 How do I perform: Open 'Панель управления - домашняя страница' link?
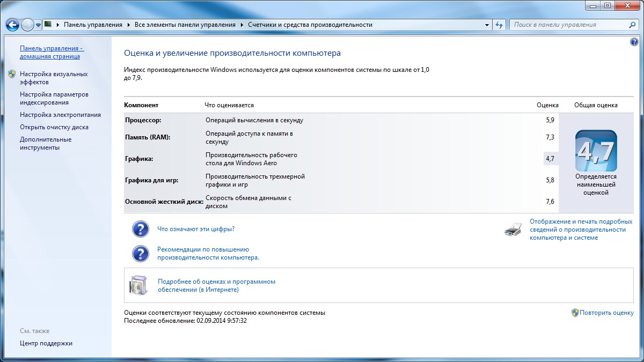[x=52, y=52]
